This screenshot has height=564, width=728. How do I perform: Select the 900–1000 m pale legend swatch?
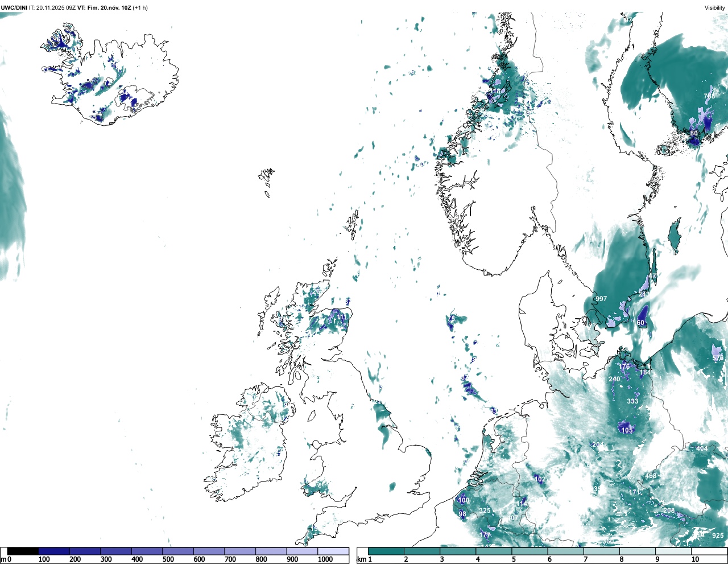302,551
